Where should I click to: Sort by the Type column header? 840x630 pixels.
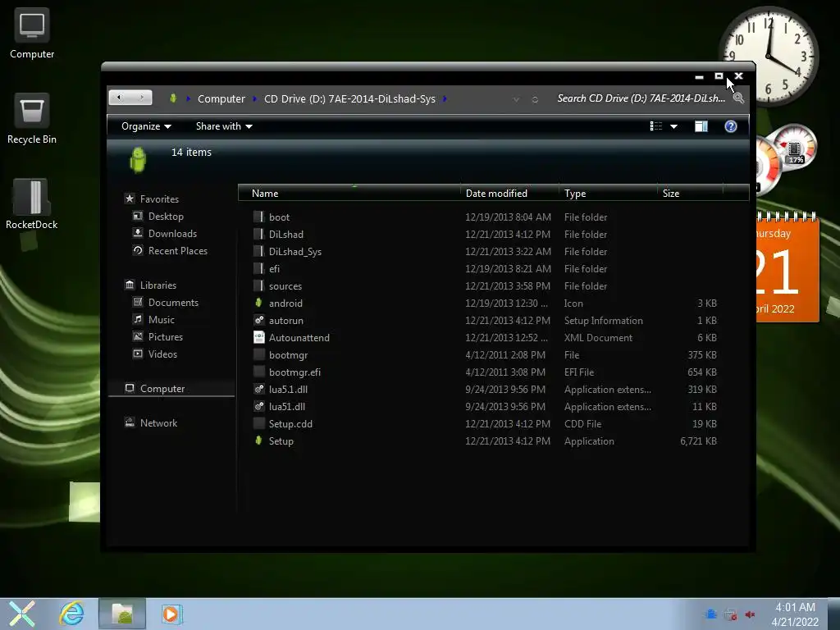[x=608, y=194]
